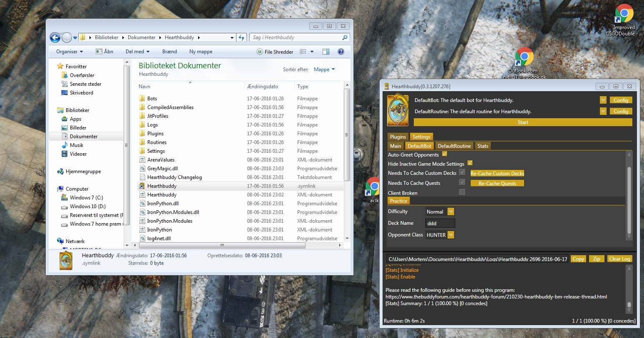Select the CompiledAssemblies folder name

click(x=170, y=107)
